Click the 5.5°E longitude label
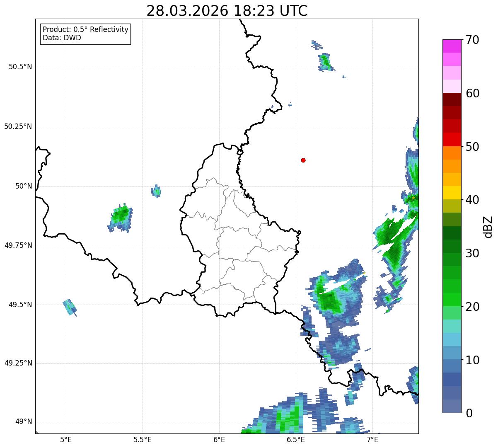 click(143, 439)
